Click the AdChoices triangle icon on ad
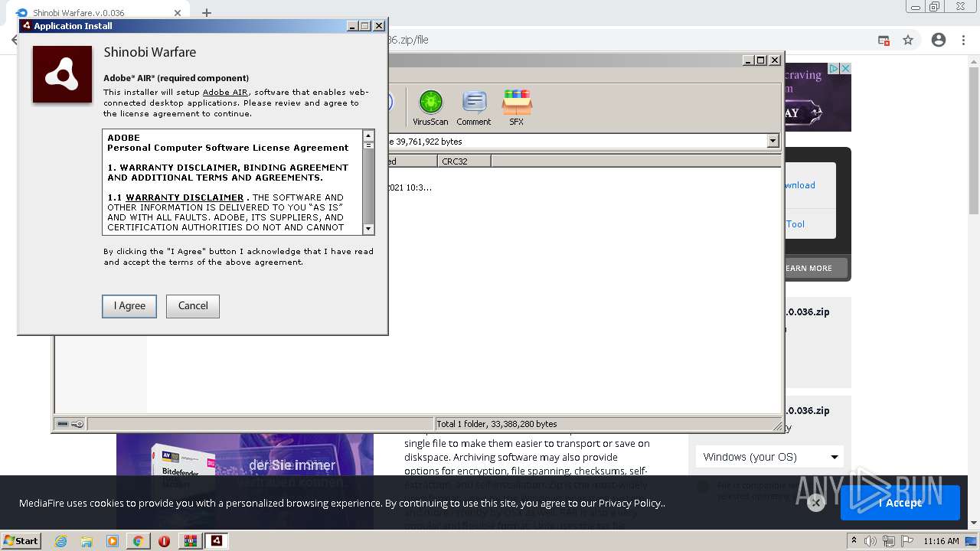980x551 pixels. (835, 69)
